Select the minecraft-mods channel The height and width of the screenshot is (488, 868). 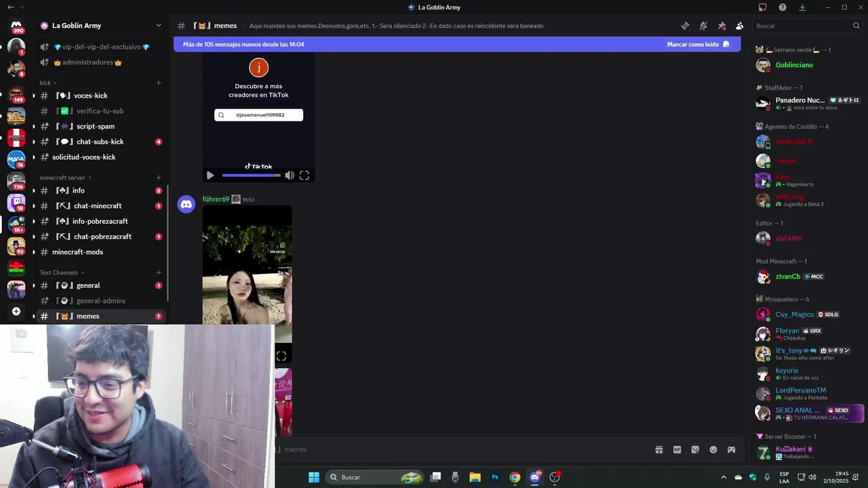point(100,252)
